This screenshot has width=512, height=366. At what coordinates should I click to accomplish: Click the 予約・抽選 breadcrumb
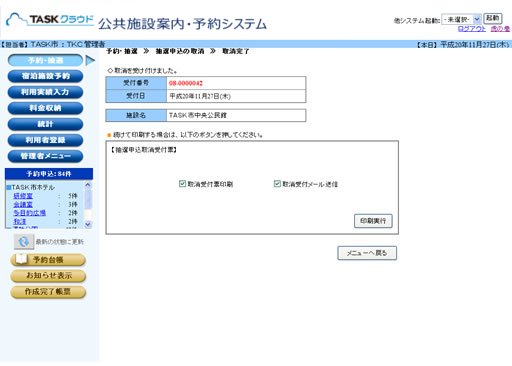tap(122, 51)
